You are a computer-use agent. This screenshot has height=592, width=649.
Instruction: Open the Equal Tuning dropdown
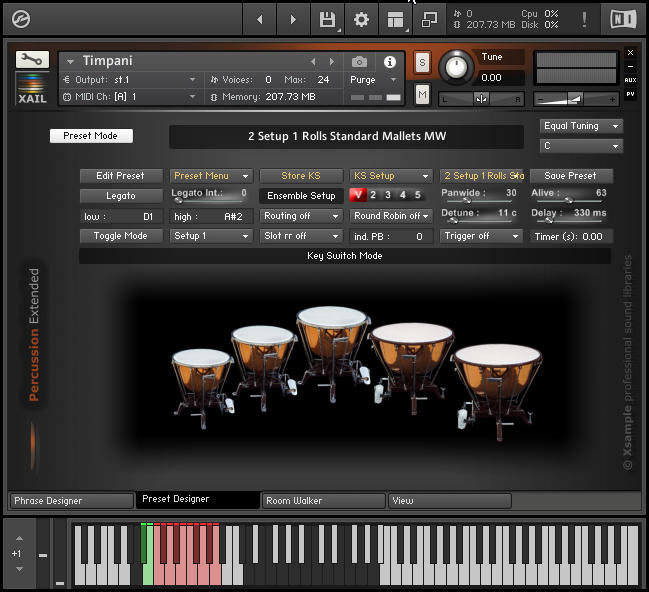pyautogui.click(x=581, y=126)
